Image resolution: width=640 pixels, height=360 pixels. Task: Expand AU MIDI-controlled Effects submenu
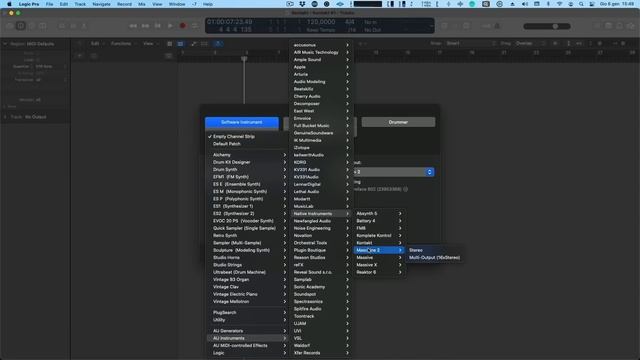(x=246, y=345)
